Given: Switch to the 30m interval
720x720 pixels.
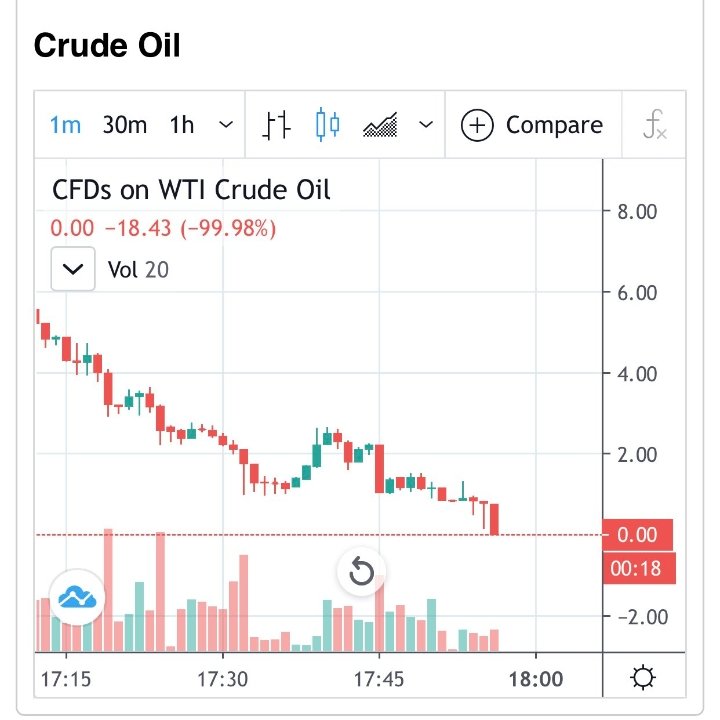Looking at the screenshot, I should (x=124, y=126).
